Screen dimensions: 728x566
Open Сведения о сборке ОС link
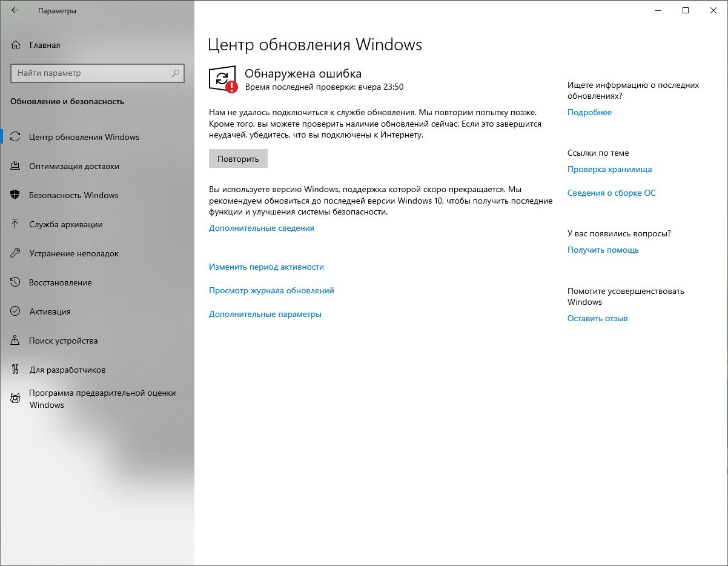612,193
